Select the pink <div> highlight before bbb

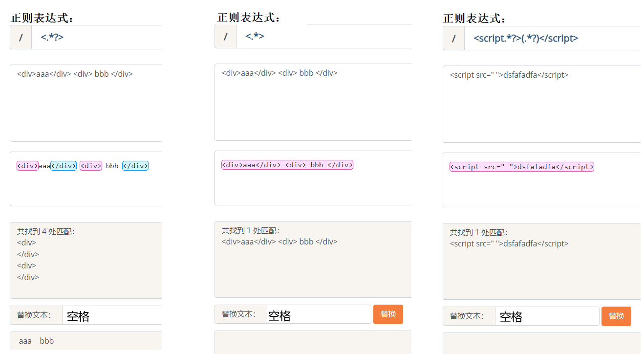click(91, 166)
